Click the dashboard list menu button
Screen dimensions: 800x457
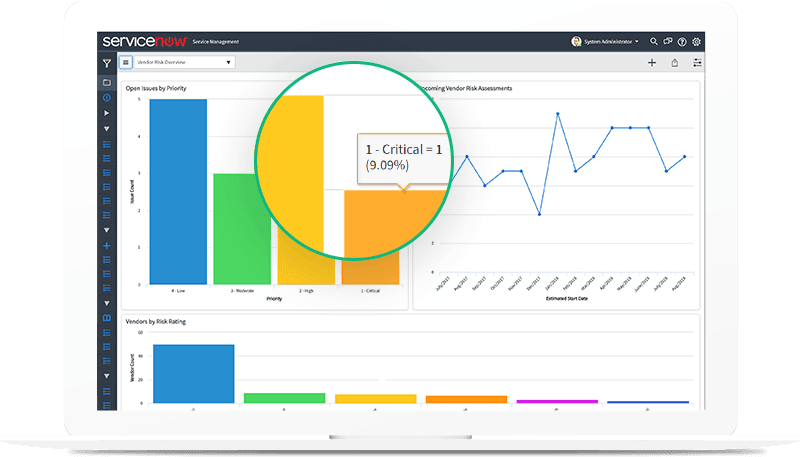click(x=126, y=62)
